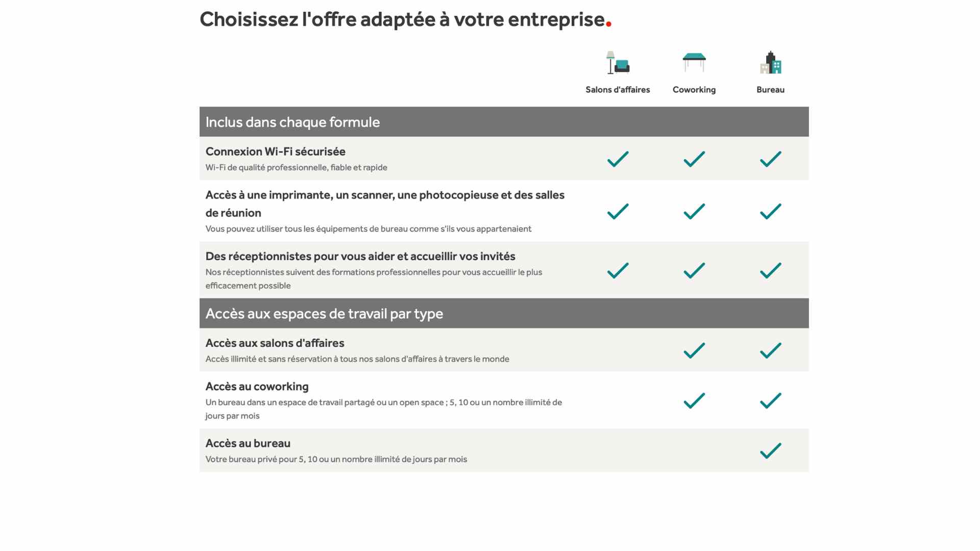Select the Salons d'affaires column label
The width and height of the screenshot is (980, 551).
pyautogui.click(x=618, y=90)
